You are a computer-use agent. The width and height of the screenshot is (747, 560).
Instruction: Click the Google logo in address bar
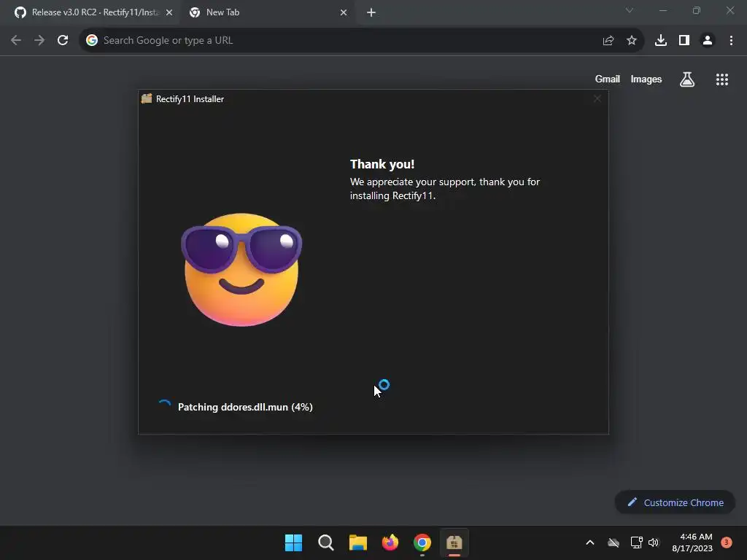(x=92, y=41)
